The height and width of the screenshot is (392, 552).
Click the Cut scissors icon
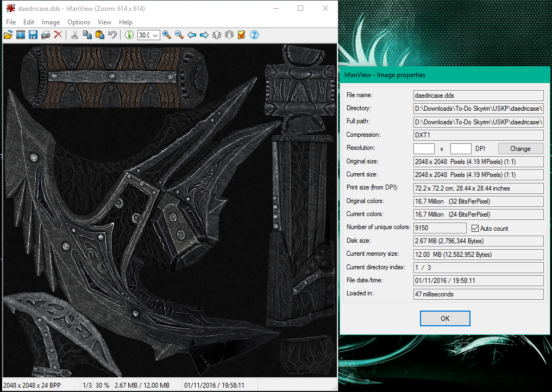74,35
